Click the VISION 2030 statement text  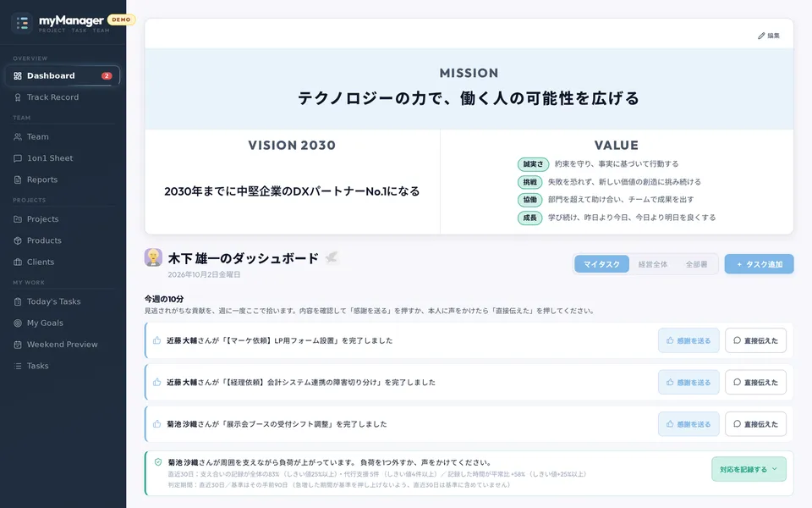click(292, 191)
